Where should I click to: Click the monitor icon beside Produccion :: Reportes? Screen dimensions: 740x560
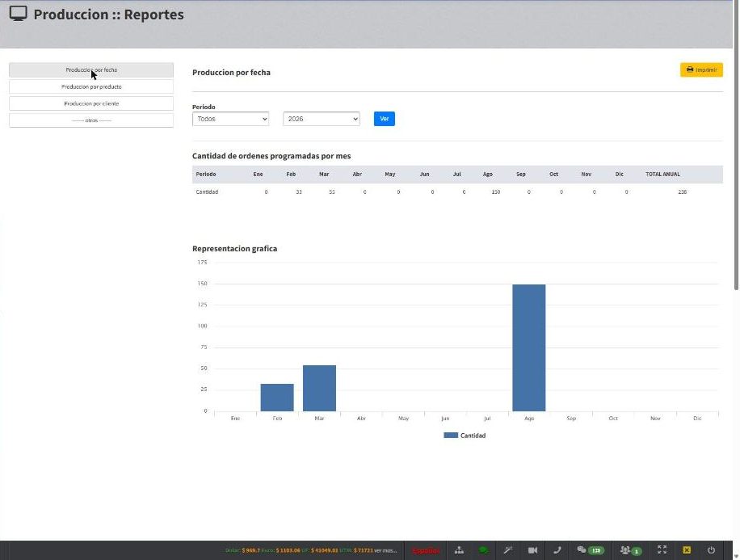[x=19, y=14]
